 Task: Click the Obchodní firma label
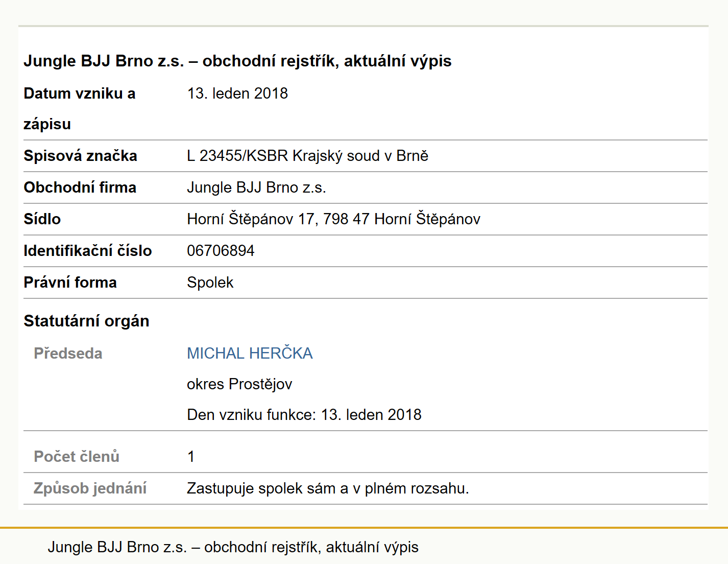[80, 187]
